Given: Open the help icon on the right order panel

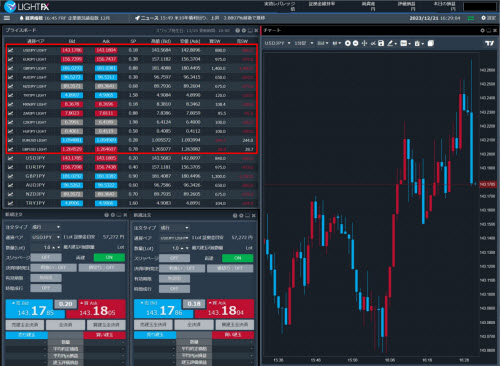Looking at the screenshot, I should tap(235, 216).
